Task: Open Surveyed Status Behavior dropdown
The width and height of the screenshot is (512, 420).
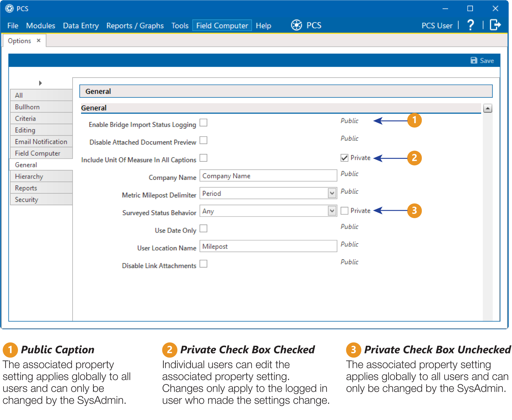Action: pyautogui.click(x=332, y=211)
